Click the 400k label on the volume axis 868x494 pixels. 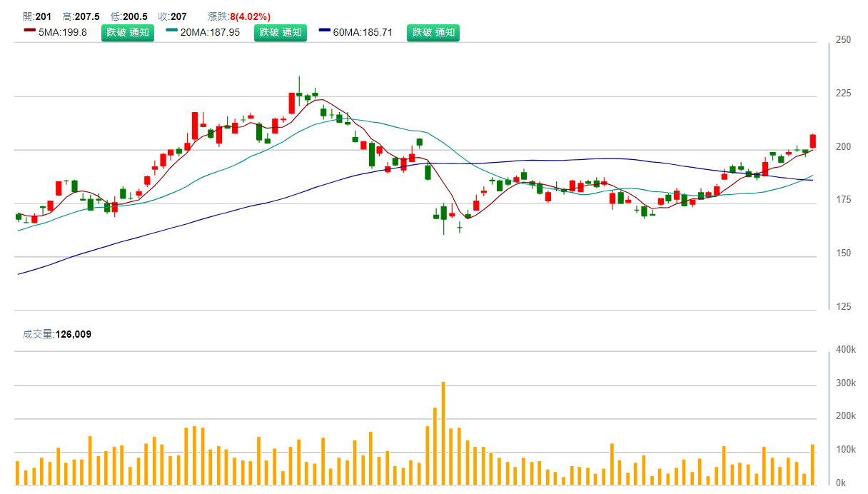pos(846,350)
